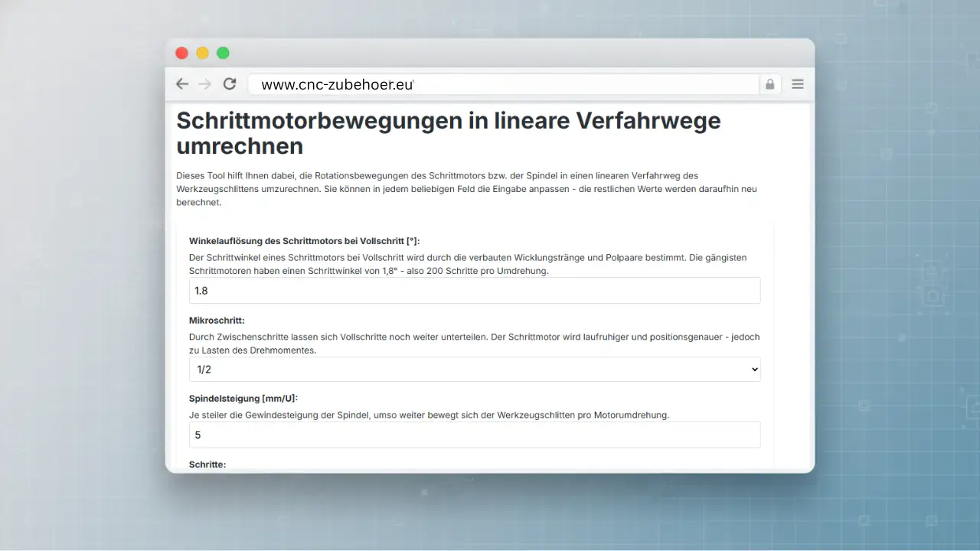
Task: Go back with the browser back arrow
Action: 181,84
